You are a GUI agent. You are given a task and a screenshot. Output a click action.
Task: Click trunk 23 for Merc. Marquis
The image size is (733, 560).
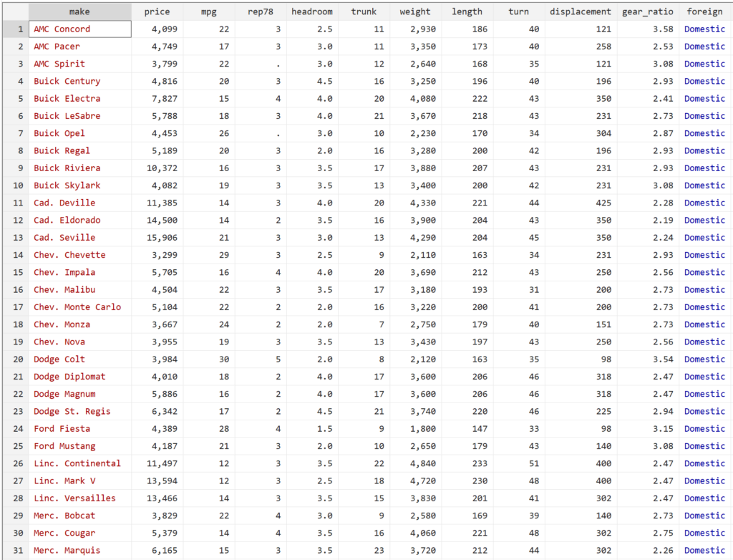(x=364, y=550)
